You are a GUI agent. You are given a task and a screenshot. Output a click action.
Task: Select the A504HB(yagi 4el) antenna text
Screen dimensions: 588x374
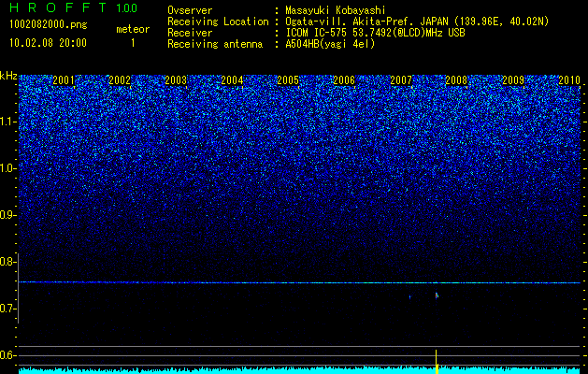330,44
